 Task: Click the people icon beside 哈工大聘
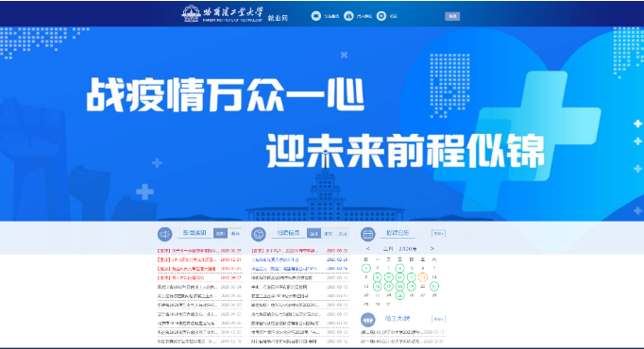[368, 320]
